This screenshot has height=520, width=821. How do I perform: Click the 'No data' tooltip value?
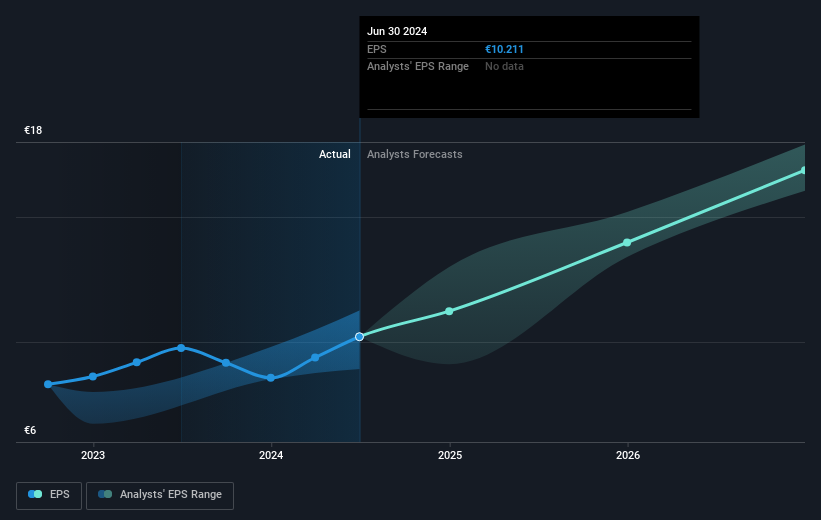click(x=504, y=67)
